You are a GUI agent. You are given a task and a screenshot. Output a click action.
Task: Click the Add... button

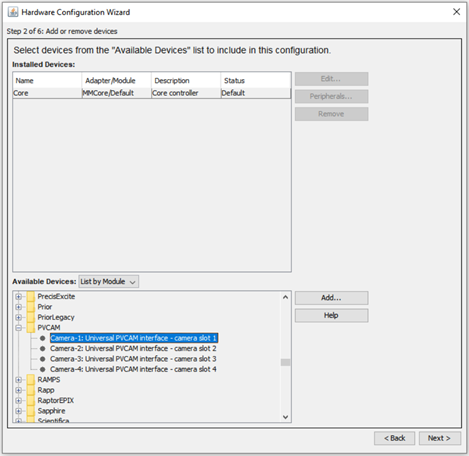tap(331, 298)
